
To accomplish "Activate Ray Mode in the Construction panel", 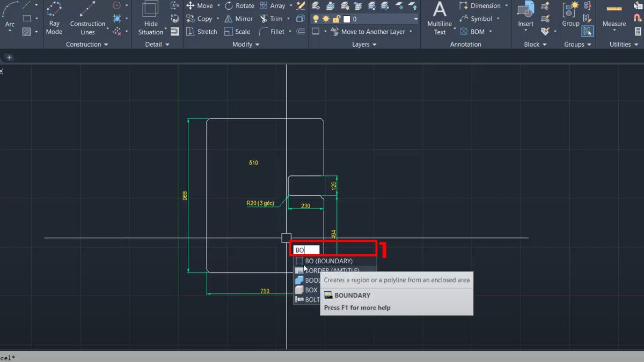I will tap(54, 18).
